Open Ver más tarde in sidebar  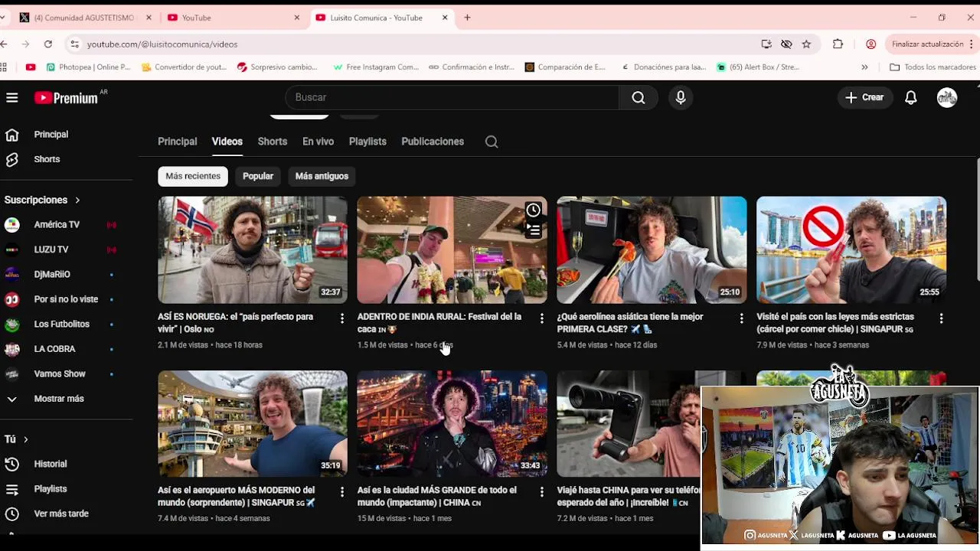(x=61, y=514)
